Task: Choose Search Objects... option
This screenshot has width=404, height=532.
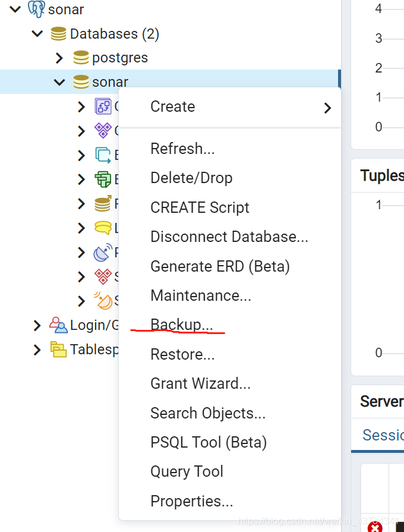Action: [230, 413]
